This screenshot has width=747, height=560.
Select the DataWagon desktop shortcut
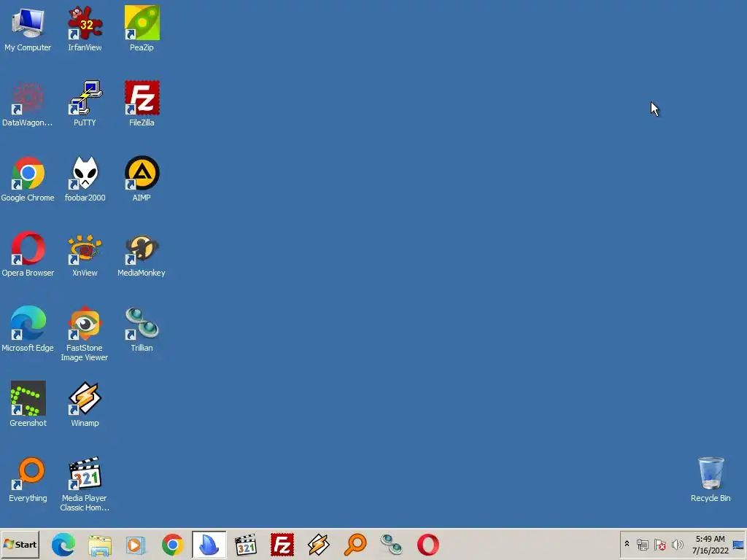(28, 104)
